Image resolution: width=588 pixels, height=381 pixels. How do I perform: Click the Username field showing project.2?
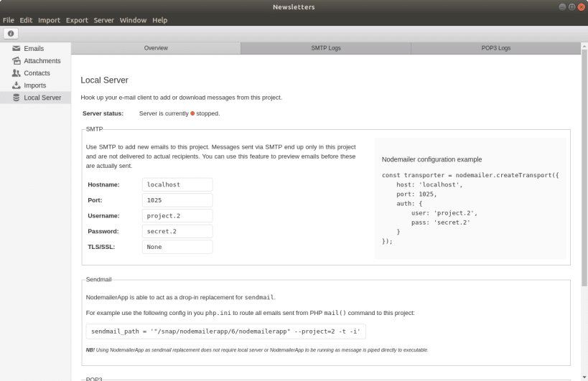click(177, 216)
